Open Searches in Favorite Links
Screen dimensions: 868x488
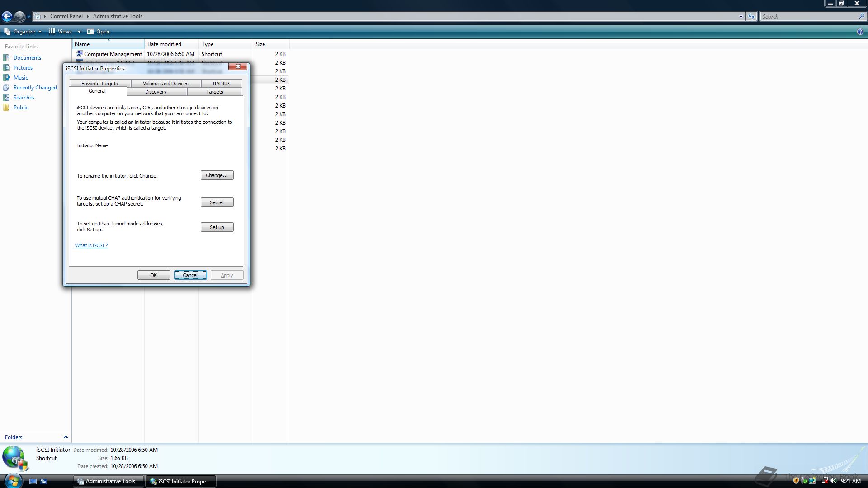tap(24, 98)
